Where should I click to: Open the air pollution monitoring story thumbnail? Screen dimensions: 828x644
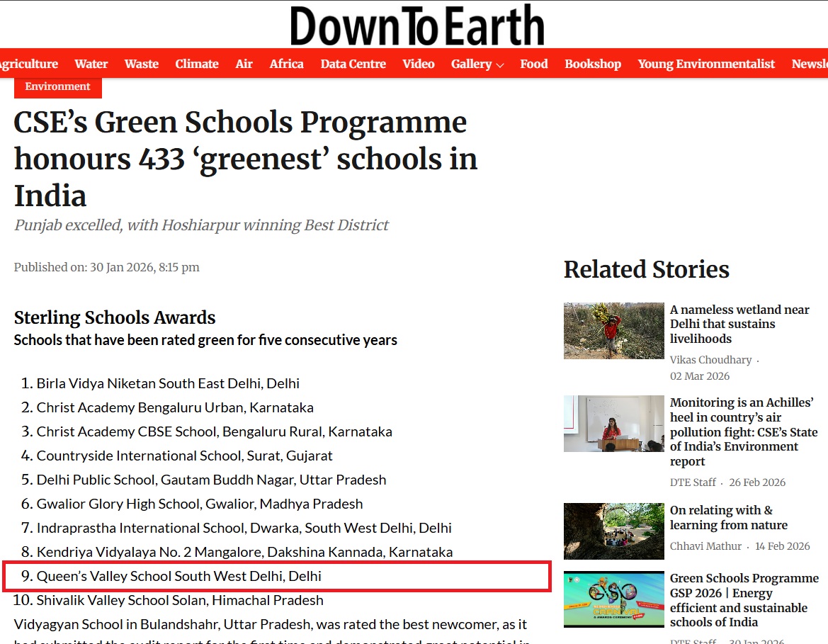613,424
